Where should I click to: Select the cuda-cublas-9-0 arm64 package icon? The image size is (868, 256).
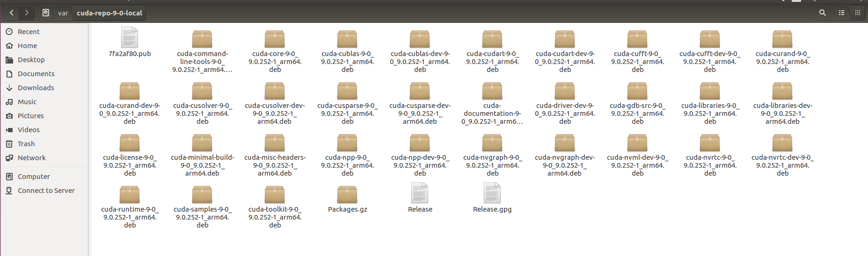pos(347,39)
